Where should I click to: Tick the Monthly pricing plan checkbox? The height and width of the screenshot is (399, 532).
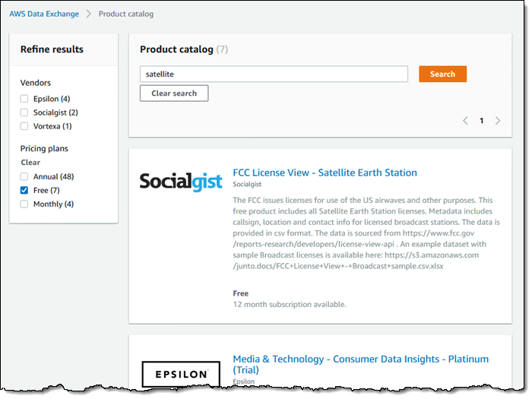tap(25, 204)
